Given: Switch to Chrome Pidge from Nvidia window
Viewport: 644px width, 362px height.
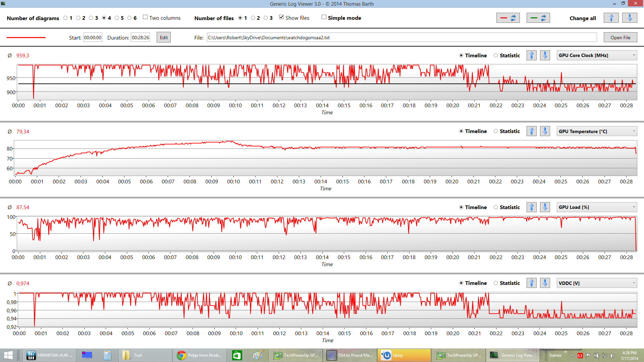Looking at the screenshot, I should [x=199, y=355].
